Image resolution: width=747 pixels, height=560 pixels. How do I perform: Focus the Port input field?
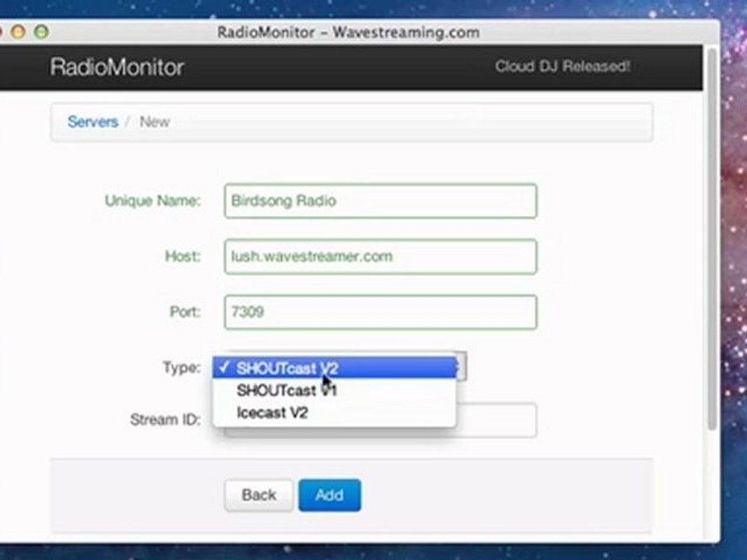[x=381, y=313]
